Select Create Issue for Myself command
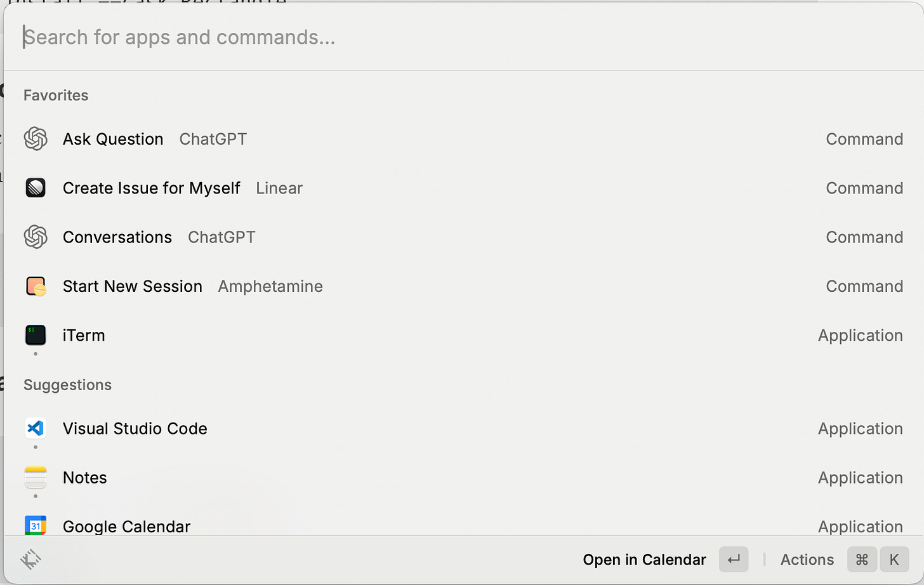The height and width of the screenshot is (585, 924). click(463, 188)
